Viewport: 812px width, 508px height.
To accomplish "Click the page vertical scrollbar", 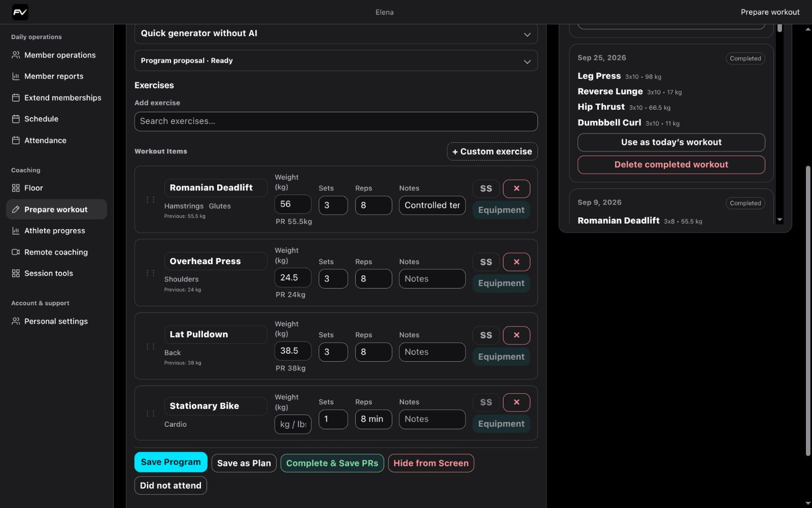I will (x=808, y=311).
